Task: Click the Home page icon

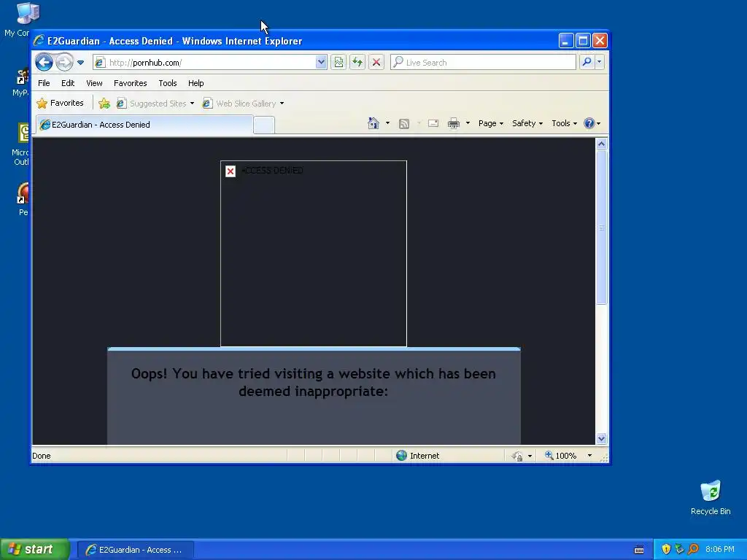Action: coord(373,123)
